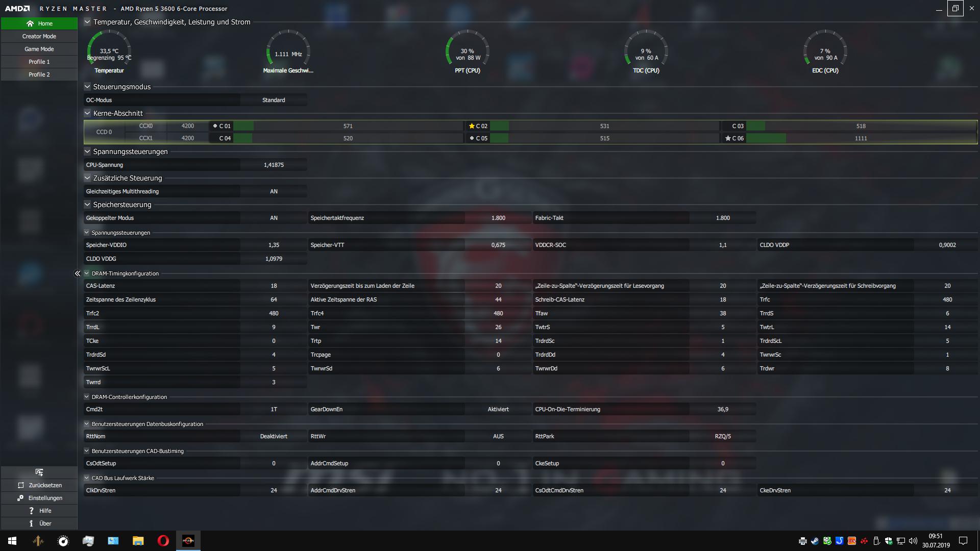Viewport: 980px width, 551px height.
Task: Collapse Temperatur, Geschwindigkeit, Leistung section
Action: click(87, 22)
